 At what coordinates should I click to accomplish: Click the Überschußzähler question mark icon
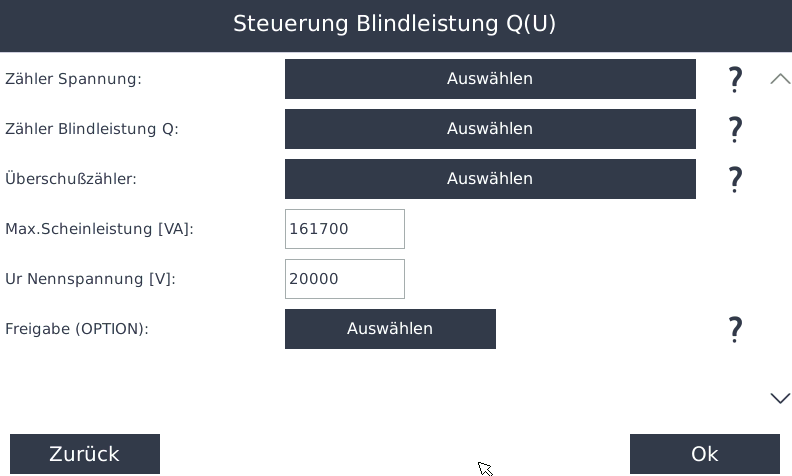(735, 179)
